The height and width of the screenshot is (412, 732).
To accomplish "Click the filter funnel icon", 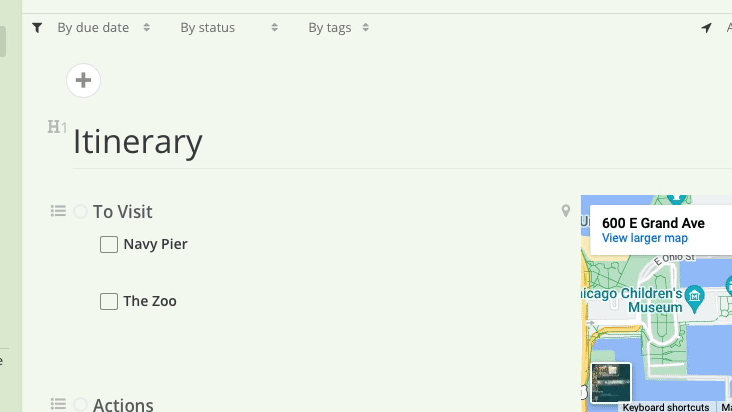I will point(37,28).
